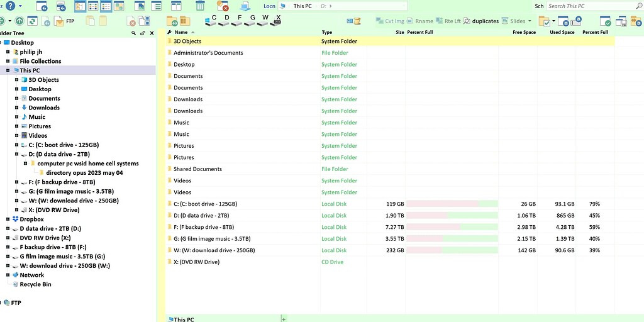
Task: Expand the Network tree node
Action: [8, 275]
